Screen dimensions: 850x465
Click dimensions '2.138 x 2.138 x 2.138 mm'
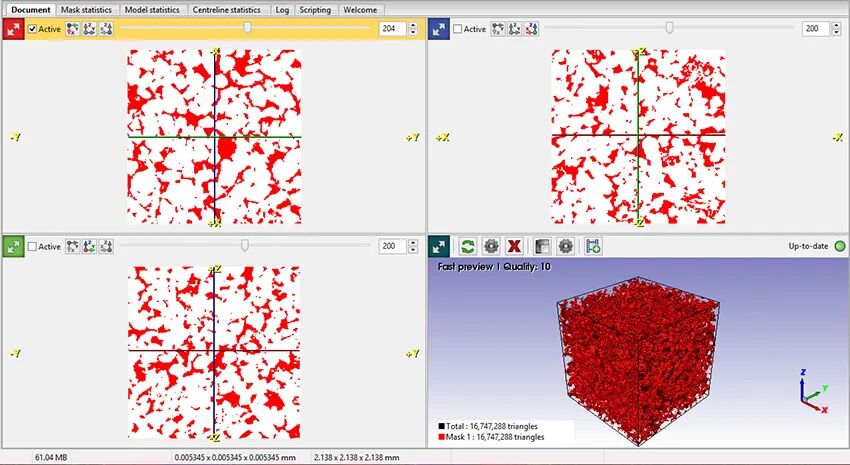pos(357,457)
